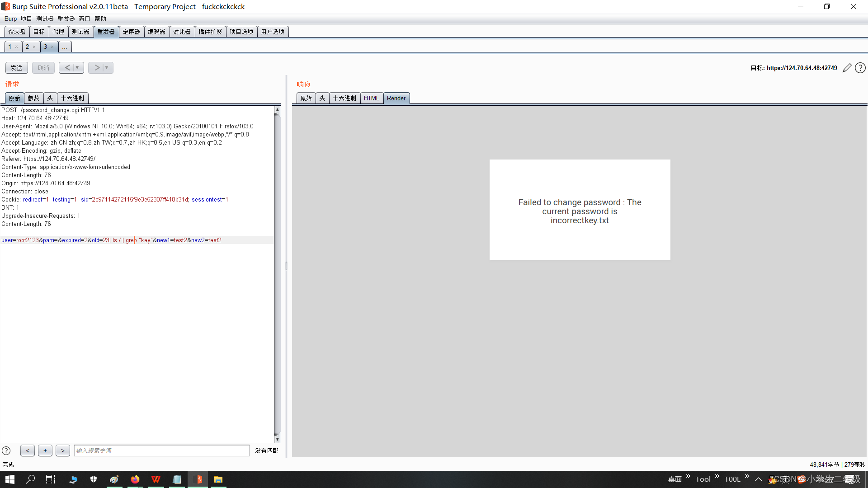Open the WPS Office taskbar icon

pos(156,479)
